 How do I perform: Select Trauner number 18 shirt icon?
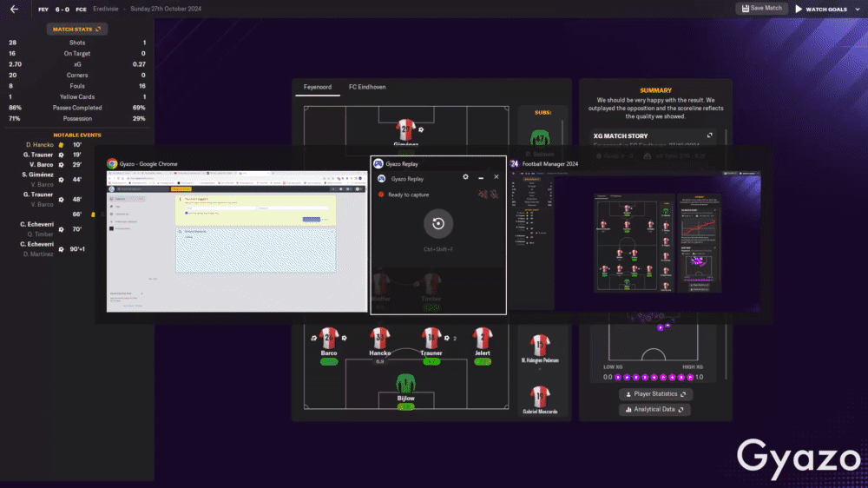coord(431,338)
